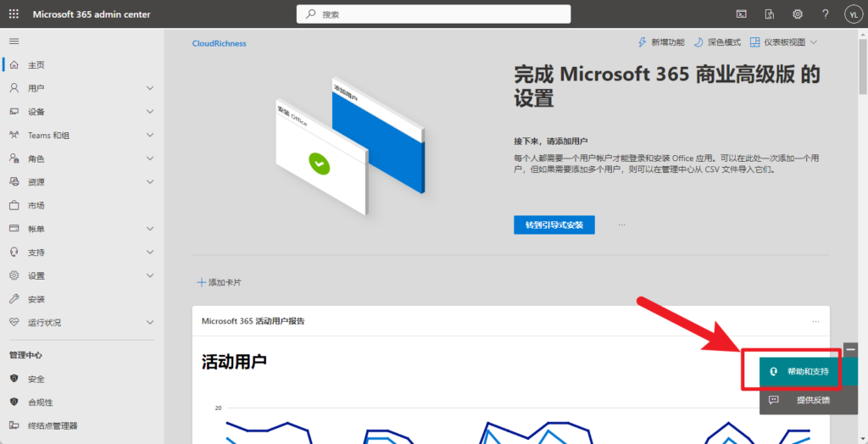Toggle 深色模式 dark mode
The height and width of the screenshot is (444, 868).
point(717,42)
